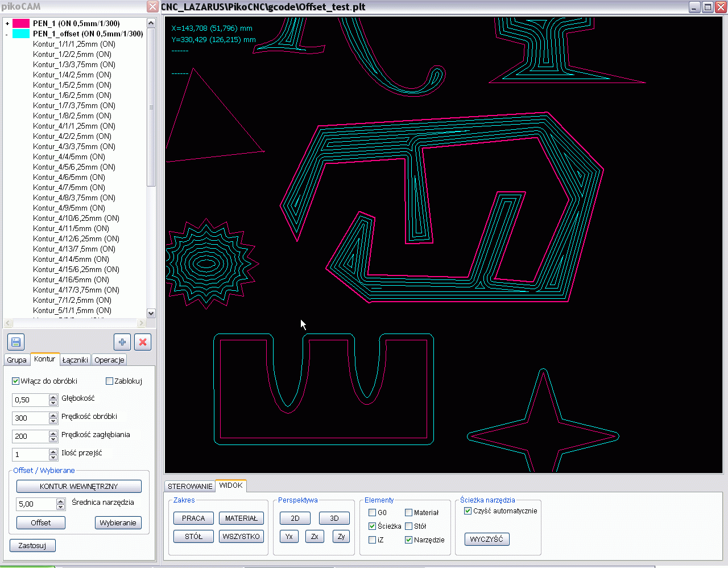The height and width of the screenshot is (568, 728).
Task: Click the blue plus add icon
Action: [122, 342]
